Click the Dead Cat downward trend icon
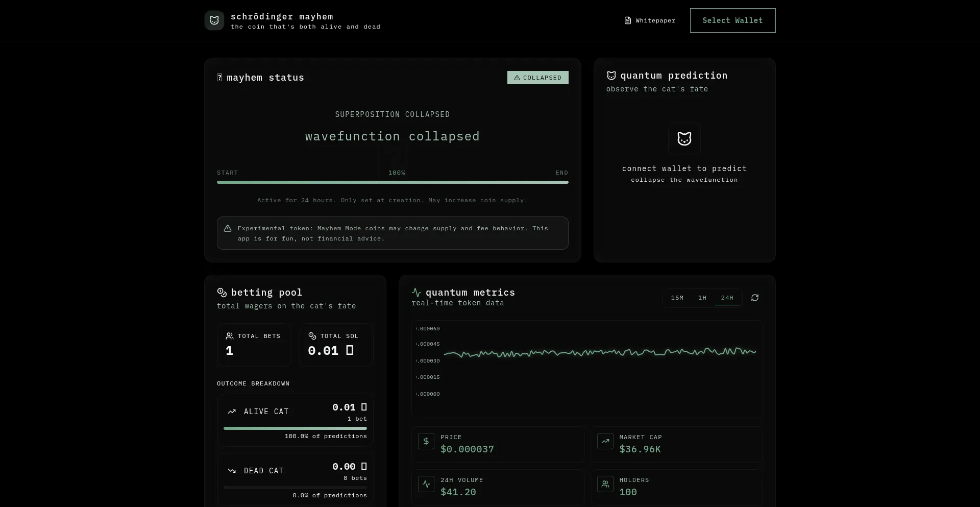The image size is (980, 507). [x=232, y=471]
